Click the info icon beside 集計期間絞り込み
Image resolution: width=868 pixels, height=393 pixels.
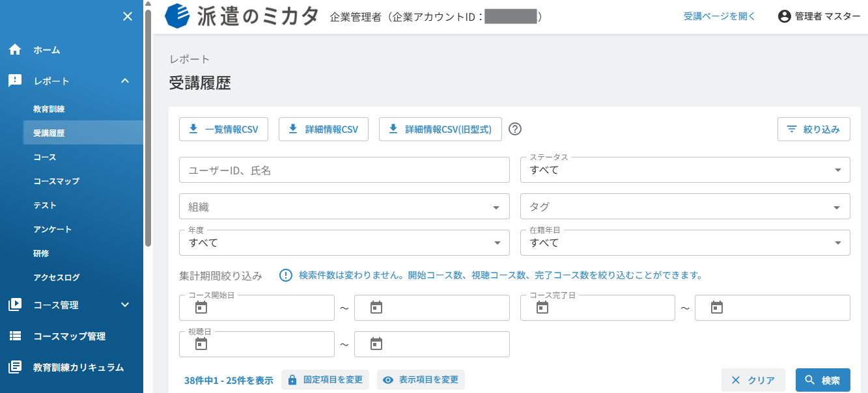(x=286, y=275)
